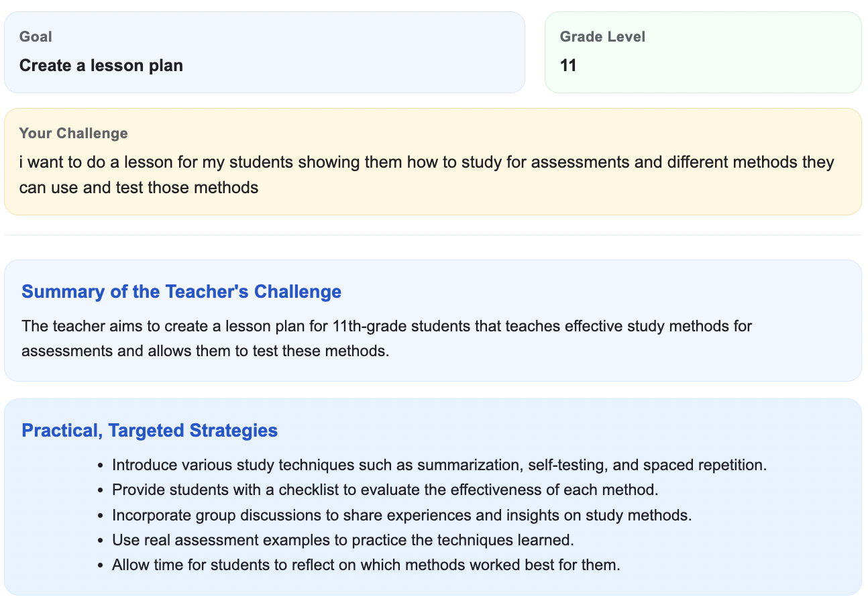Select the checklist strategy bullet
The height and width of the screenshot is (605, 868).
(x=385, y=490)
